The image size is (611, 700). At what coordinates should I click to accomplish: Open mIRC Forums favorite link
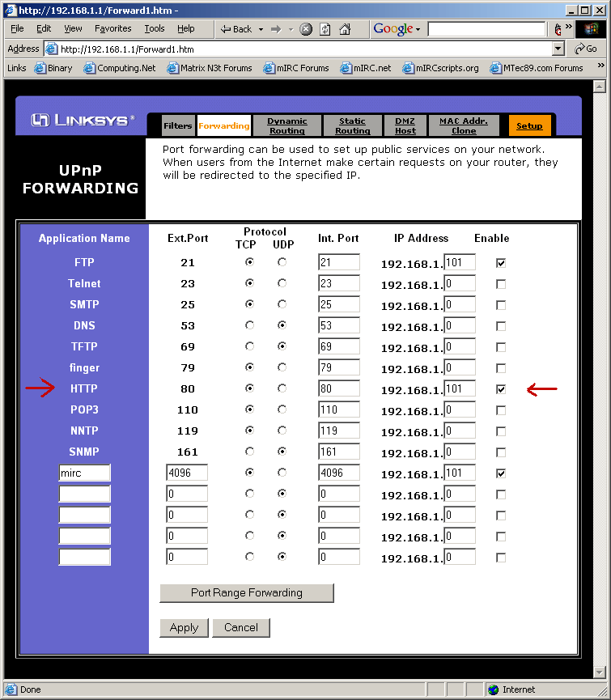tap(296, 68)
